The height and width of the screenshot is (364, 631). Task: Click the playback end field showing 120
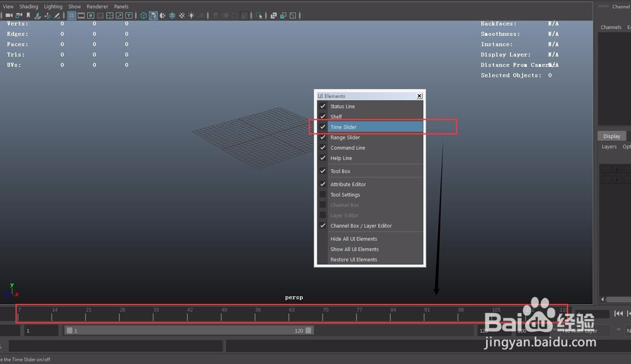(x=493, y=331)
